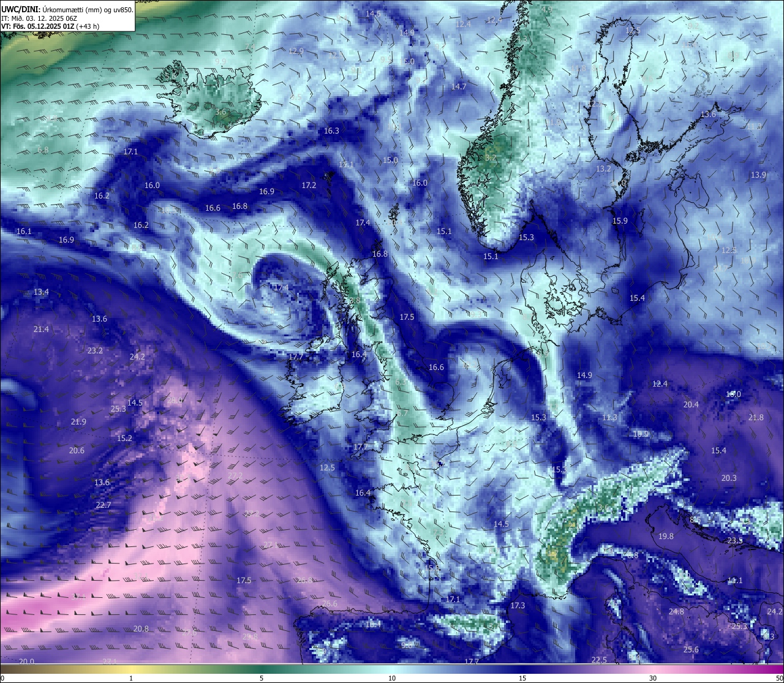This screenshot has height=683, width=784.
Task: Click the 21.8 map value
Action: click(756, 417)
